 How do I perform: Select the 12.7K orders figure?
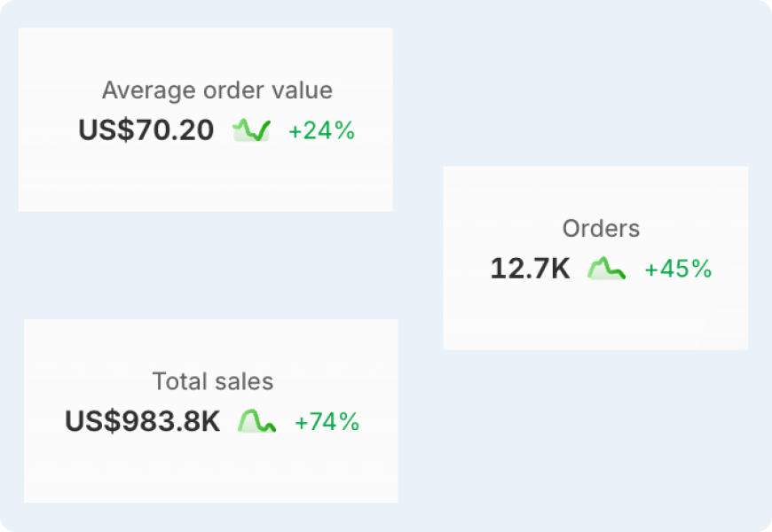[531, 269]
